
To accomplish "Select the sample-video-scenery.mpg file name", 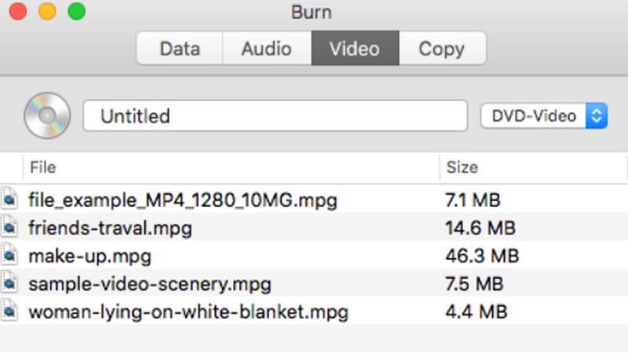I will coord(151,283).
